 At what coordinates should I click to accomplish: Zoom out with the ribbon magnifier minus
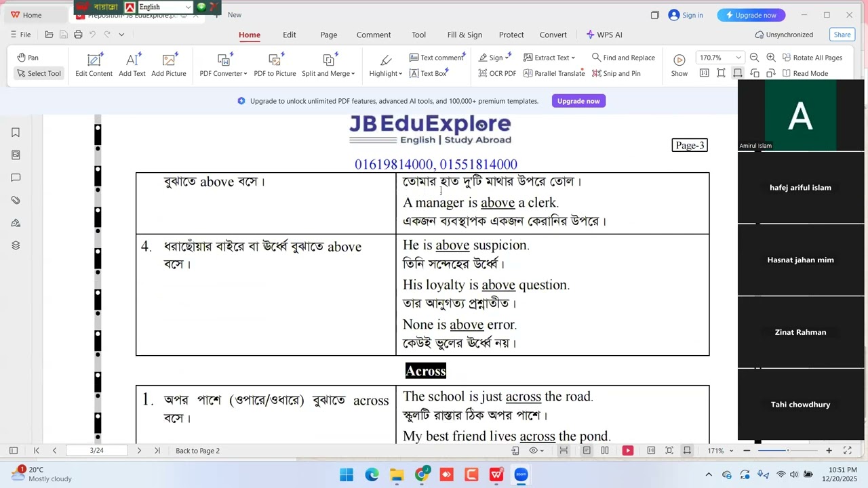point(755,58)
